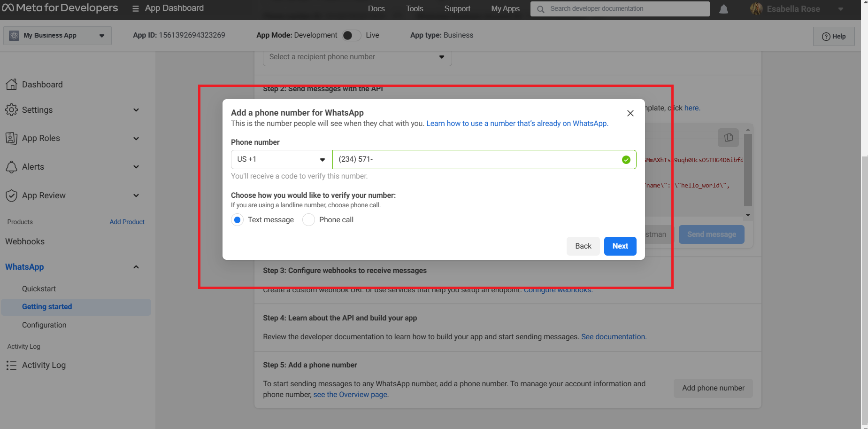This screenshot has width=868, height=429.
Task: Click the Send message button
Action: coord(711,234)
